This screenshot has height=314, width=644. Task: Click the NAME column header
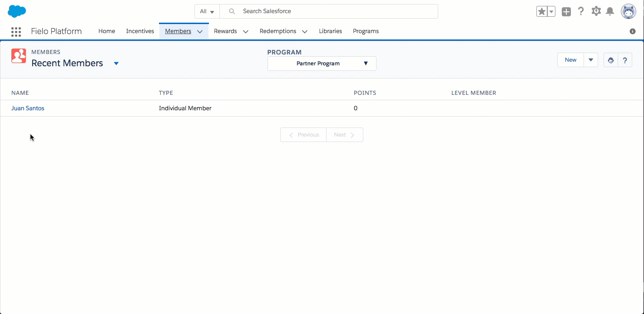[20, 93]
